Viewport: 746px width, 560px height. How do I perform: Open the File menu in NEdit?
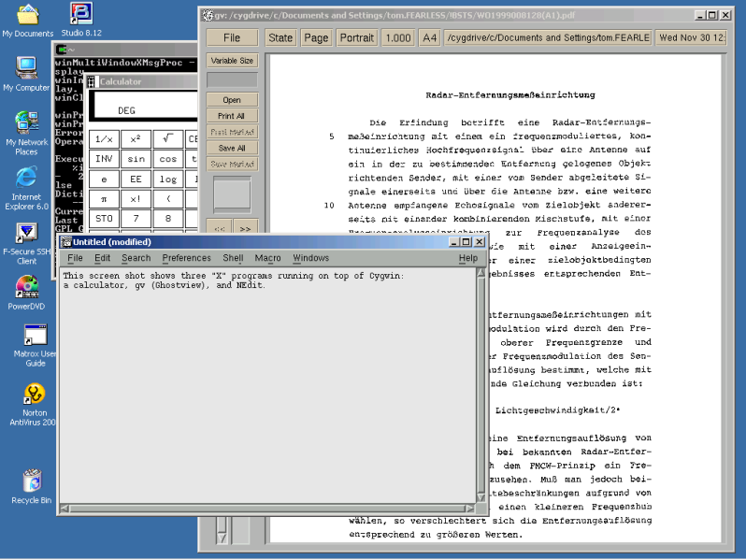[75, 258]
